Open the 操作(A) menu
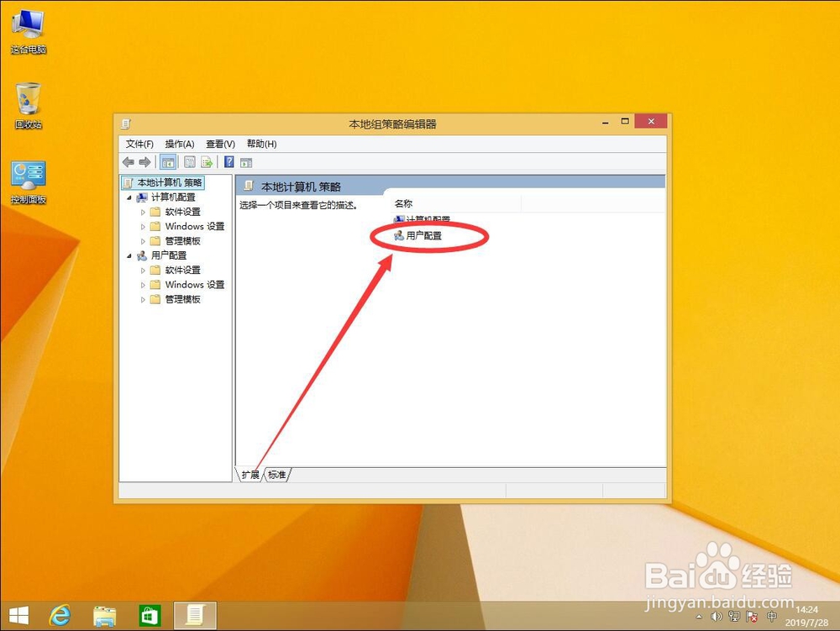 coord(180,144)
